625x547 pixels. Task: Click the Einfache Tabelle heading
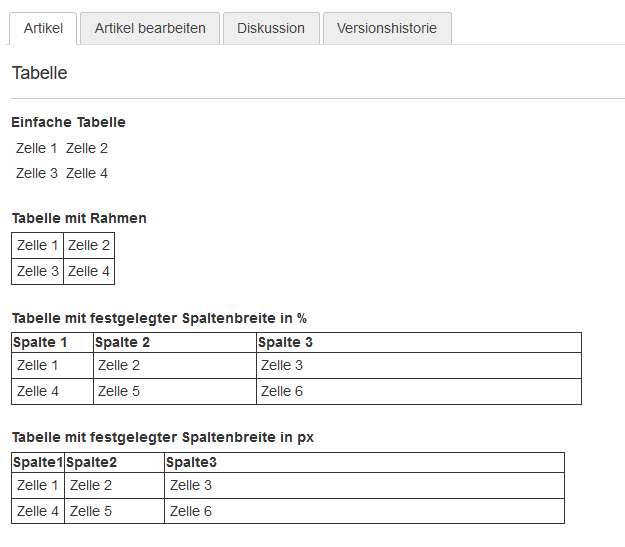tap(69, 123)
